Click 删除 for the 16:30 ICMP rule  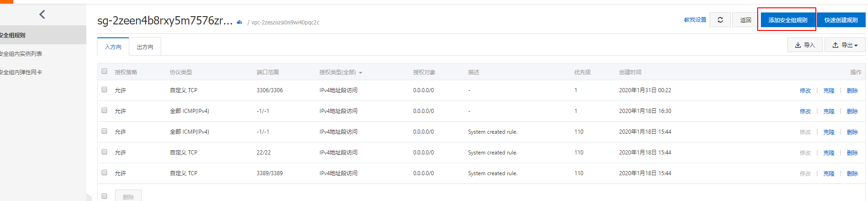(852, 111)
